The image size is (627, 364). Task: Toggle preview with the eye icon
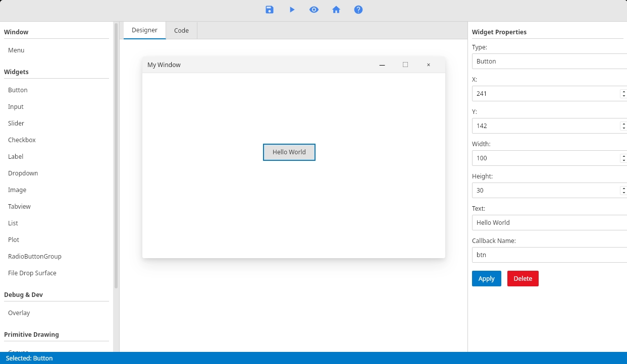coord(314,10)
